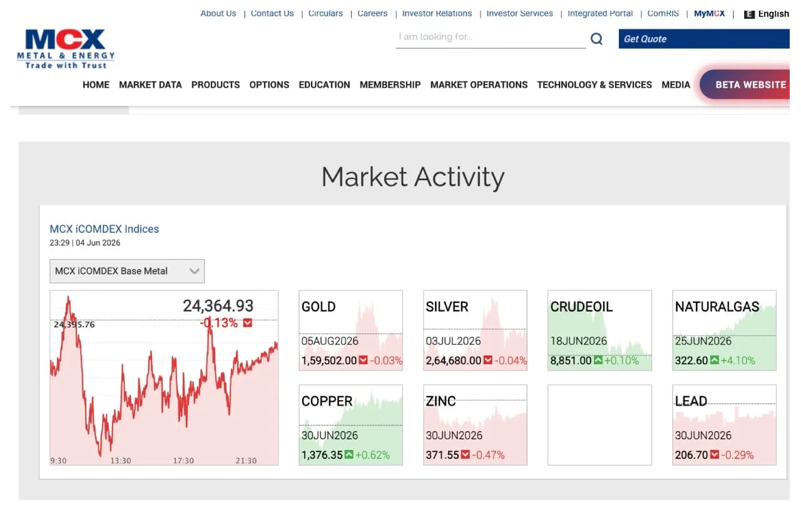Click LEAD red down arrow indicator
The image size is (801, 532).
[x=715, y=455]
